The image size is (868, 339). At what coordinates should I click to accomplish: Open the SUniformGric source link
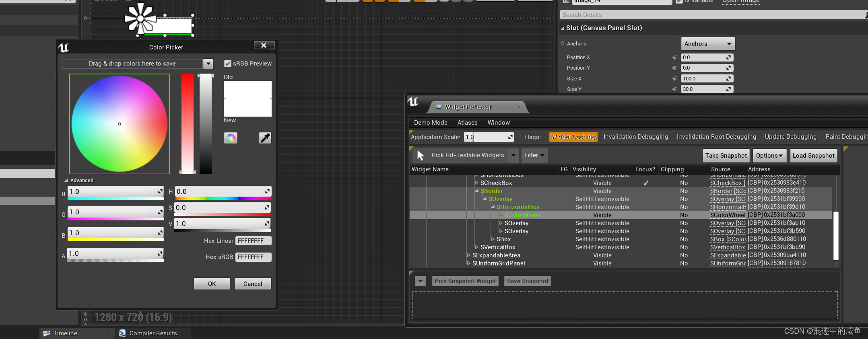[x=728, y=263]
